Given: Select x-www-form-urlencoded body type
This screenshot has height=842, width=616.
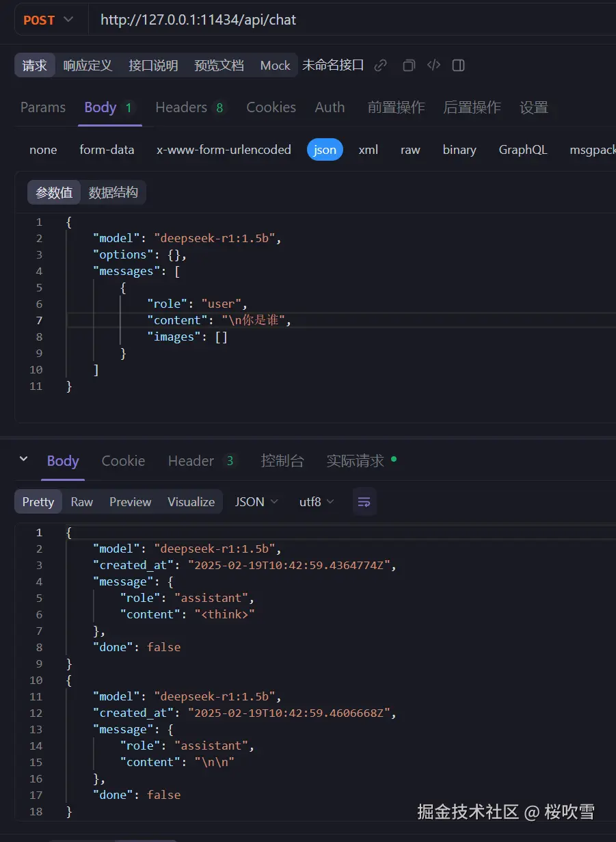Looking at the screenshot, I should point(224,150).
